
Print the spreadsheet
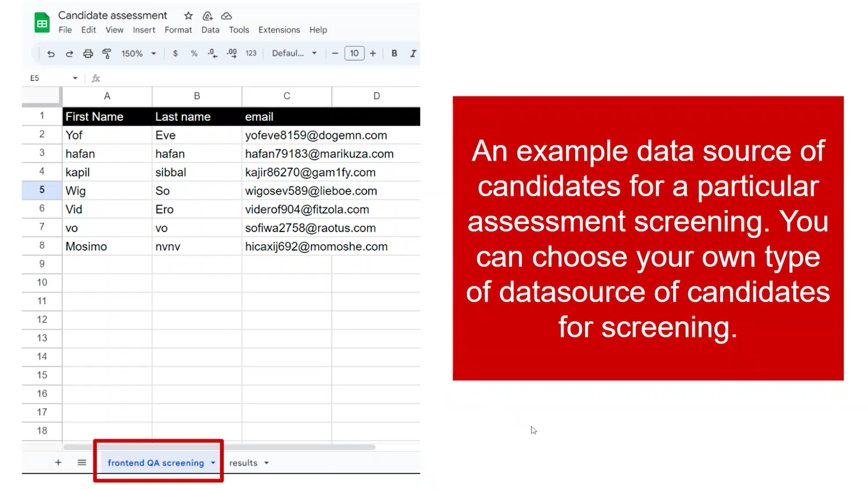(88, 53)
